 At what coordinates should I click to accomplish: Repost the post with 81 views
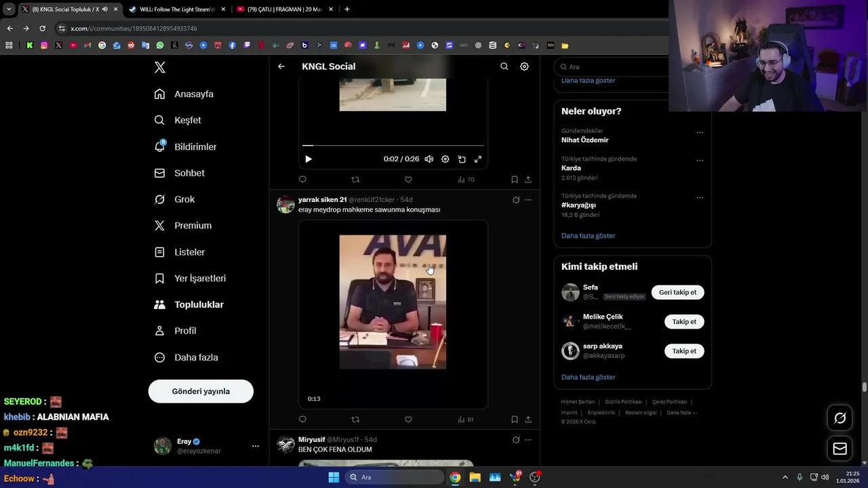click(x=355, y=420)
